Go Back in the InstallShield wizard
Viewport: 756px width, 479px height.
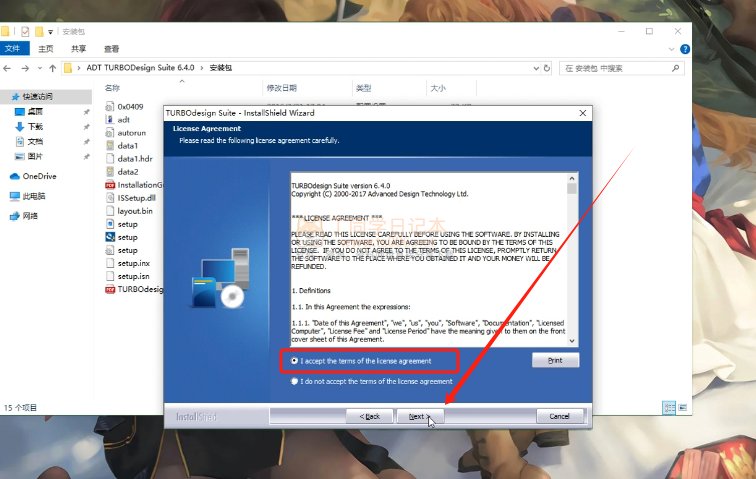click(x=369, y=416)
